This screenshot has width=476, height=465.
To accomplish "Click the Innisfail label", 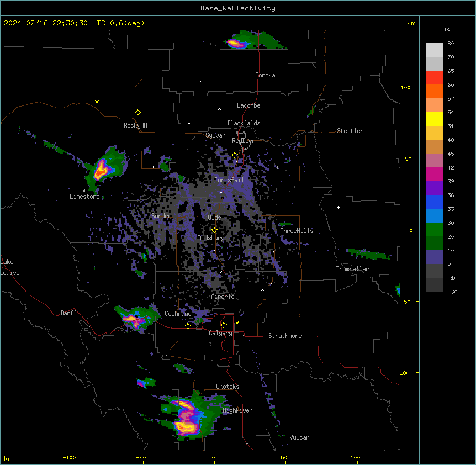I will [229, 180].
